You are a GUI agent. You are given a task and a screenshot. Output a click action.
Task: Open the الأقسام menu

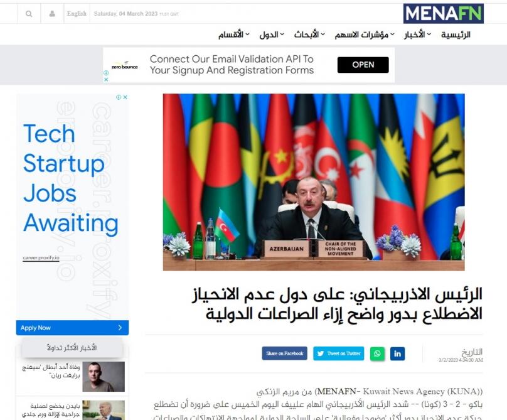click(x=233, y=35)
